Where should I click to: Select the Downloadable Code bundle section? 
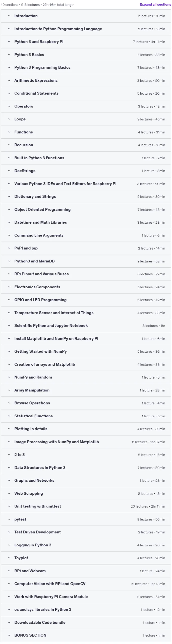point(86,623)
